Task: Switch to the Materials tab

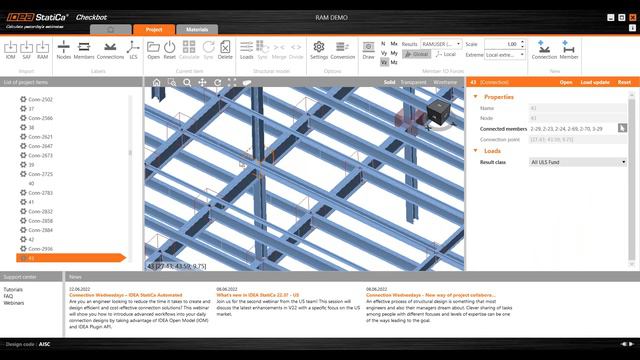Action: 197,29
